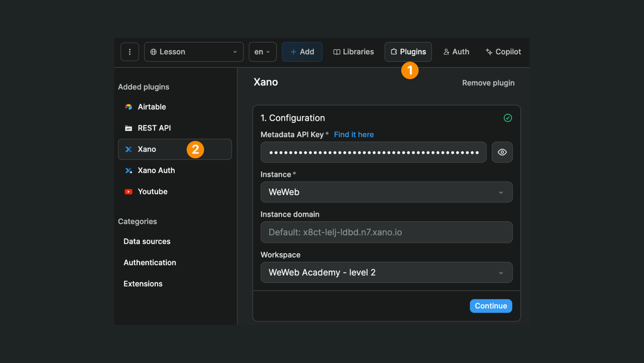Click the Continue button
The width and height of the screenshot is (644, 363).
pos(490,306)
